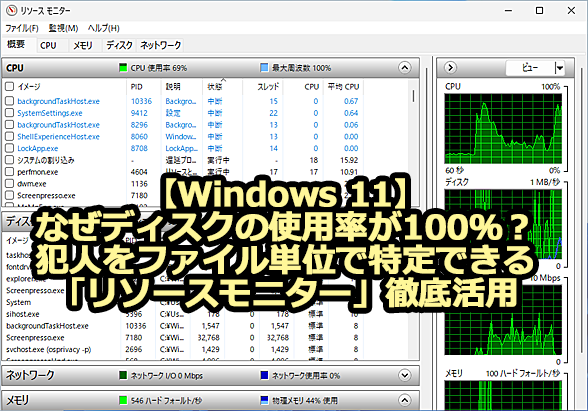Sort by the 平均 CPU column header

(343, 87)
